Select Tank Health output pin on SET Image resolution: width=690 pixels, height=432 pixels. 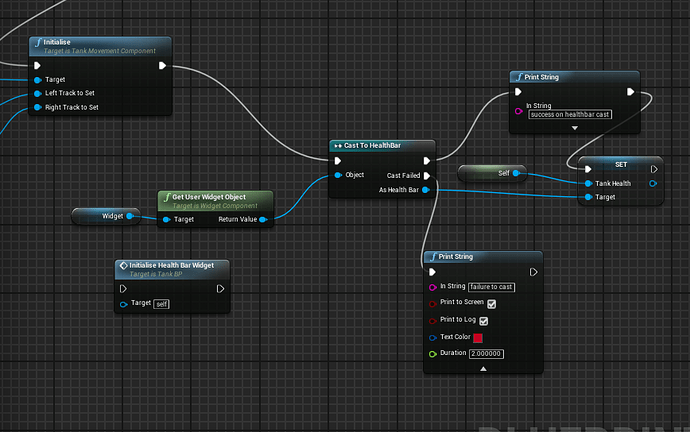coord(653,183)
